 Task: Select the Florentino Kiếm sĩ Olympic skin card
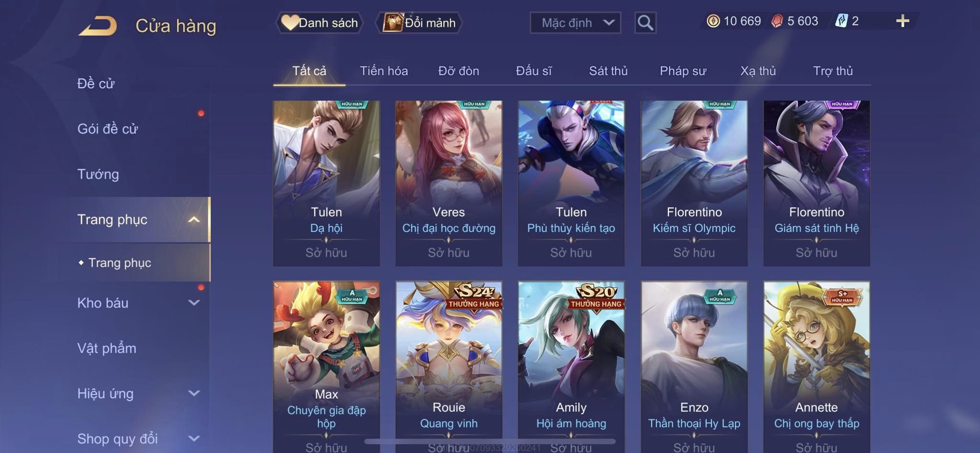click(x=694, y=183)
